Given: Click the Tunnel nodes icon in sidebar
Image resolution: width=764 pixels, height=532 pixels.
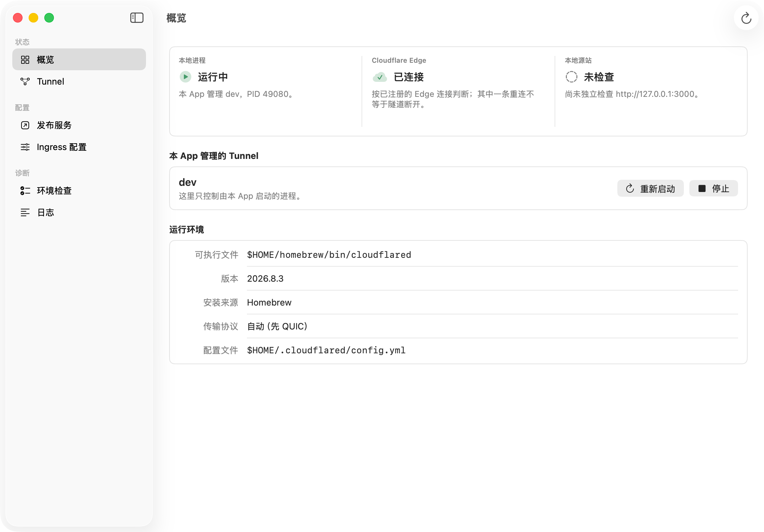Looking at the screenshot, I should [x=25, y=82].
